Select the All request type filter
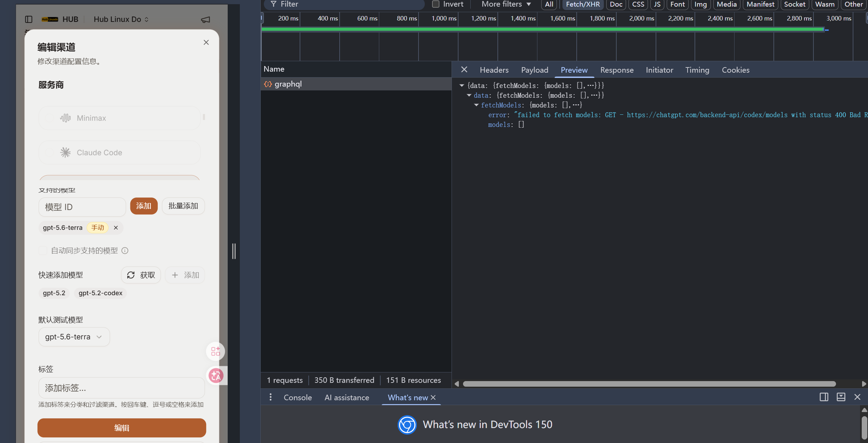This screenshot has height=443, width=868. pyautogui.click(x=549, y=4)
